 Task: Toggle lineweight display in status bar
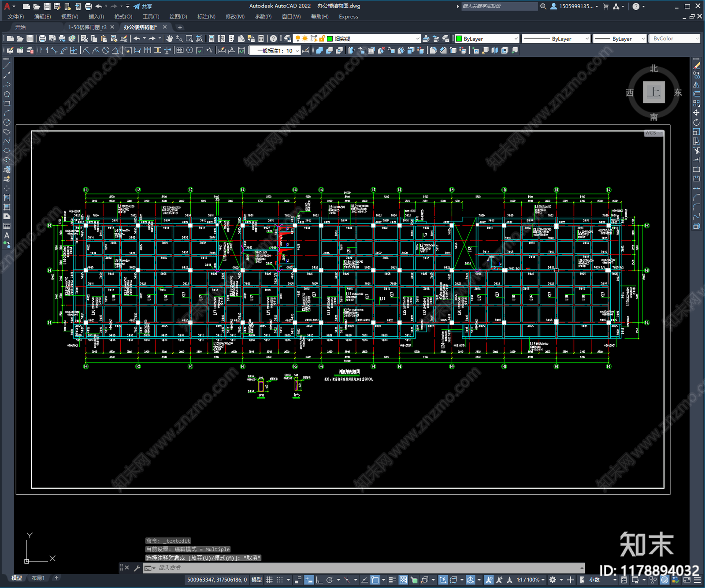click(392, 580)
